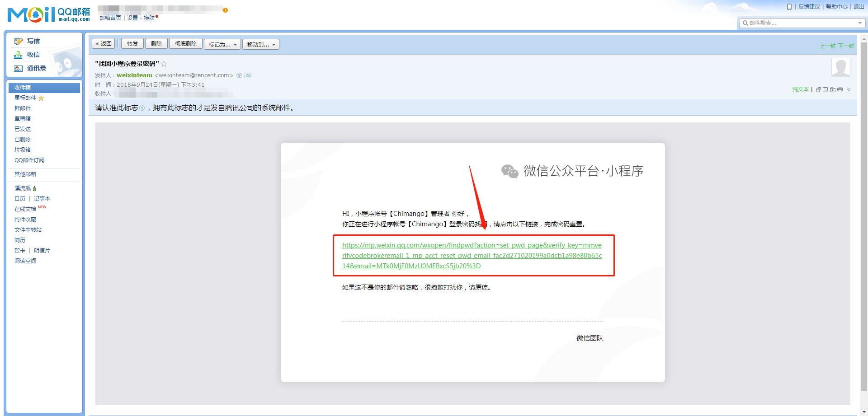This screenshot has height=416, width=868.
Task: Click sender contact card icon
Action: [x=248, y=75]
